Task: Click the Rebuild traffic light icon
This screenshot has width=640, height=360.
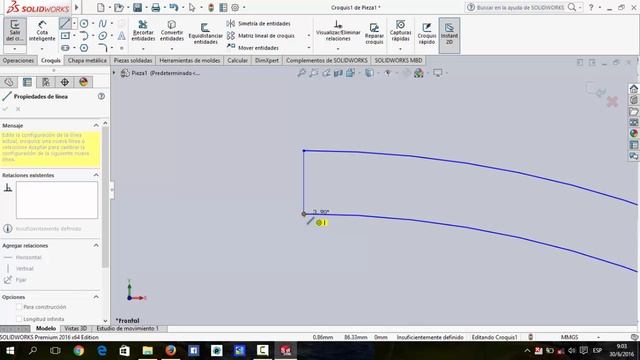Action: tap(211, 7)
